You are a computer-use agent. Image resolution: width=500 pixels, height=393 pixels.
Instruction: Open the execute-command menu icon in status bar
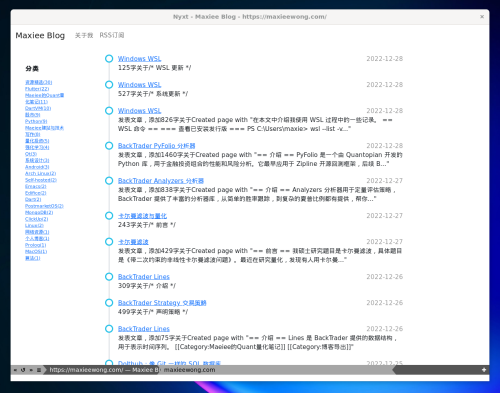pos(39,370)
